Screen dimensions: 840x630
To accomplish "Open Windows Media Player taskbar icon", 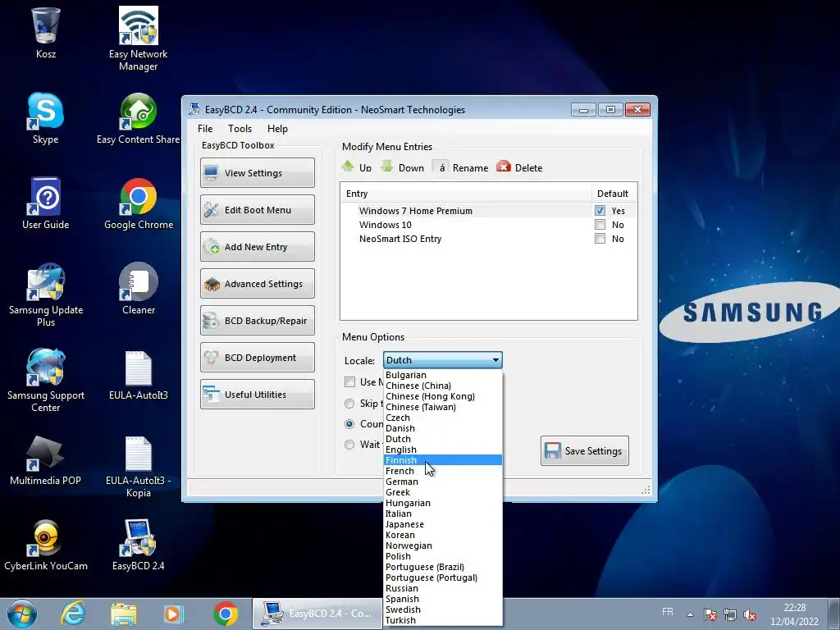I will click(x=174, y=614).
